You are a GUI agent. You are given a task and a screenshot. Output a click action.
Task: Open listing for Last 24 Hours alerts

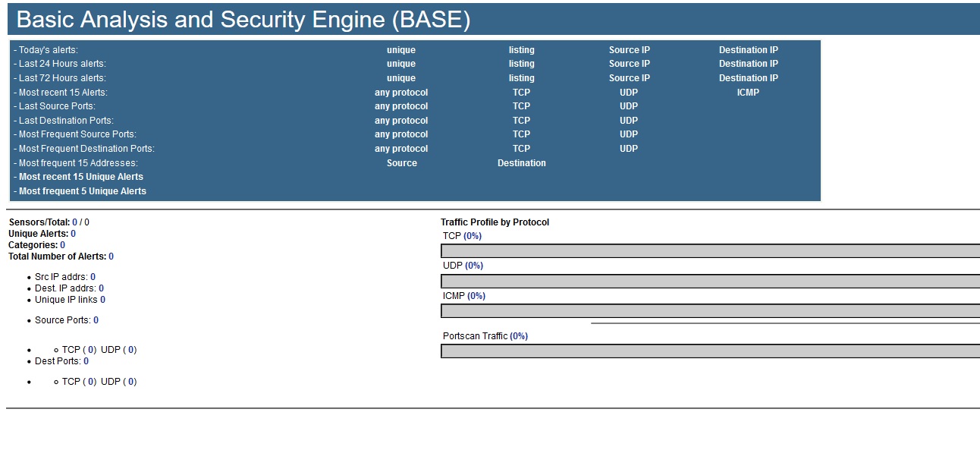click(x=522, y=64)
